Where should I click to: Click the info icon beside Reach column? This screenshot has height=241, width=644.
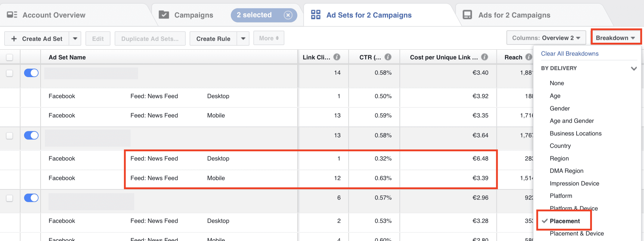coord(528,57)
